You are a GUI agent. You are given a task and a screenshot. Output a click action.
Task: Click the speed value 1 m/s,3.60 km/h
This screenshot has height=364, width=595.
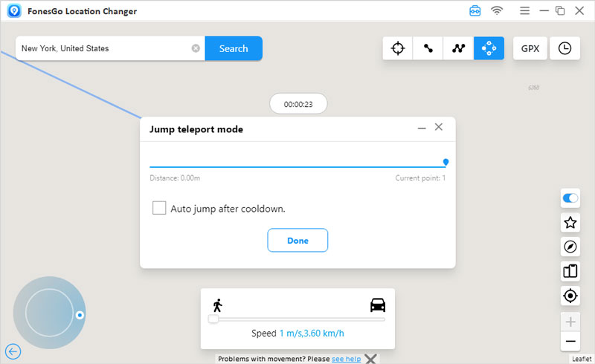[x=312, y=334]
